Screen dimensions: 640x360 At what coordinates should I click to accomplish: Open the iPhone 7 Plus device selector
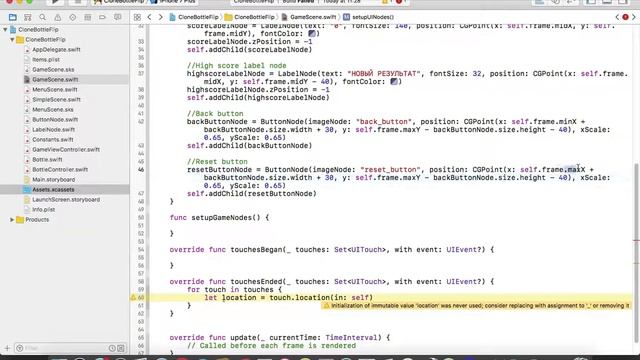click(174, 2)
